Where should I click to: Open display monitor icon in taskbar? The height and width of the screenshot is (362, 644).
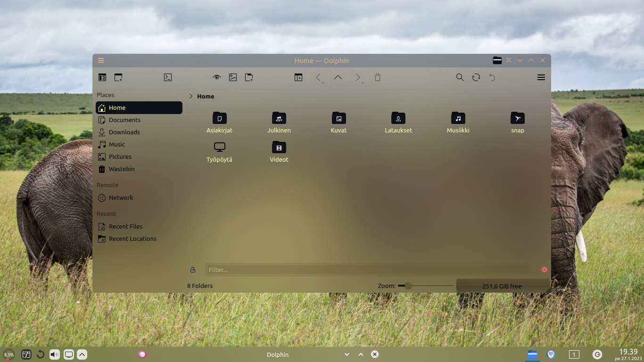click(x=69, y=354)
